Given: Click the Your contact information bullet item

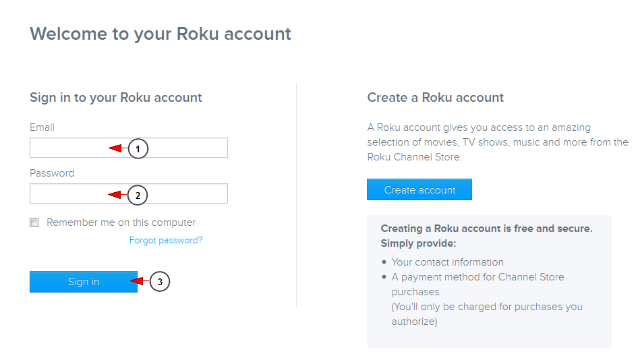Looking at the screenshot, I should coord(448,262).
